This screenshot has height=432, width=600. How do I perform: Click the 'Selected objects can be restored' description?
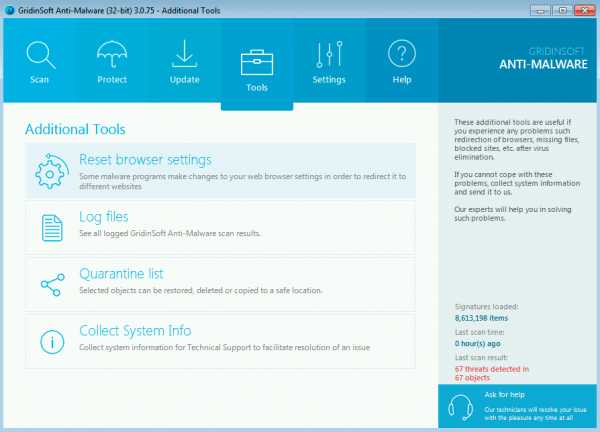tap(201, 290)
